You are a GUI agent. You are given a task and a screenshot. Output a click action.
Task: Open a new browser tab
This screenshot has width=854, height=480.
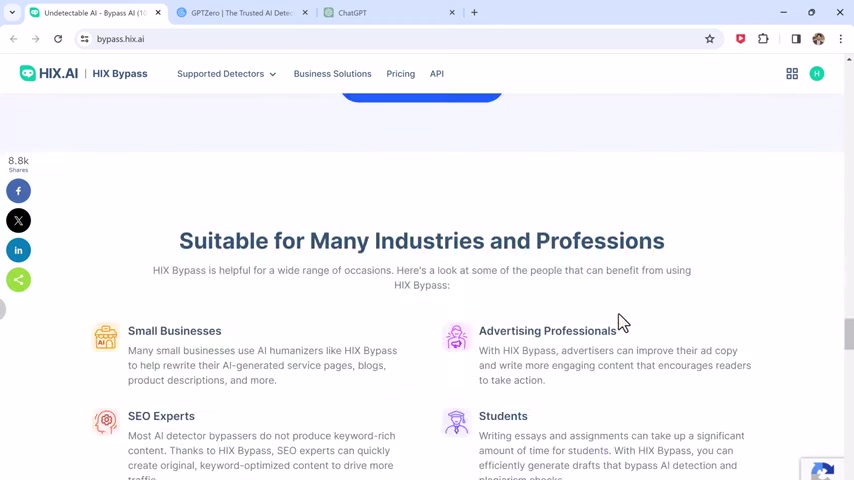pyautogui.click(x=474, y=13)
